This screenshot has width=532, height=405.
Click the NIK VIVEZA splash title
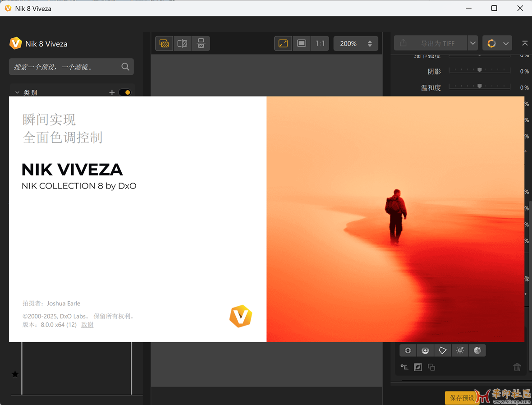click(x=72, y=170)
